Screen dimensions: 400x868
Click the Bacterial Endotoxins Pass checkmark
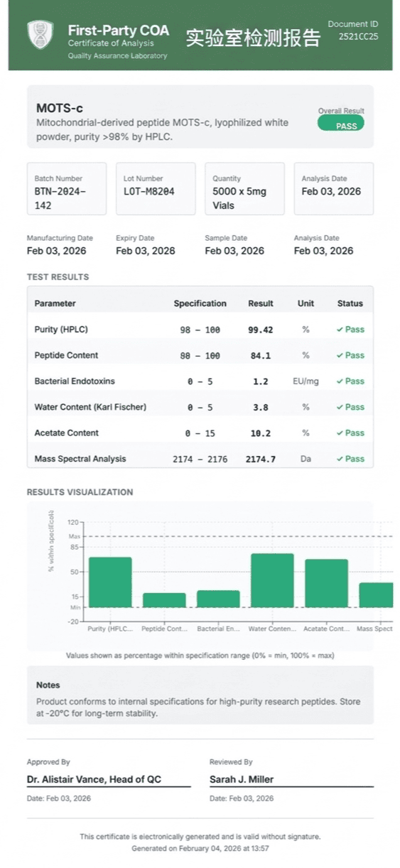[340, 381]
